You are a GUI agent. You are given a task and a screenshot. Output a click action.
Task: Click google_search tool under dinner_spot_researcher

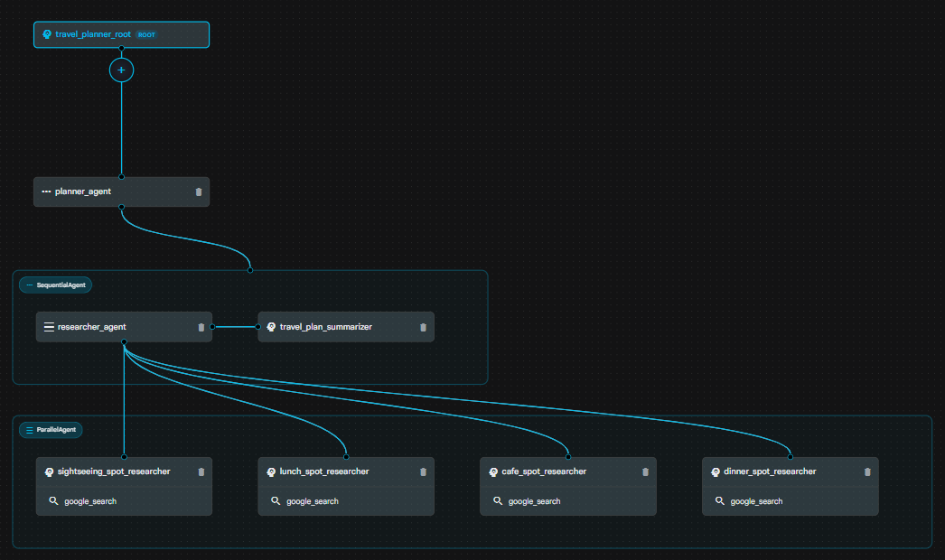point(757,501)
